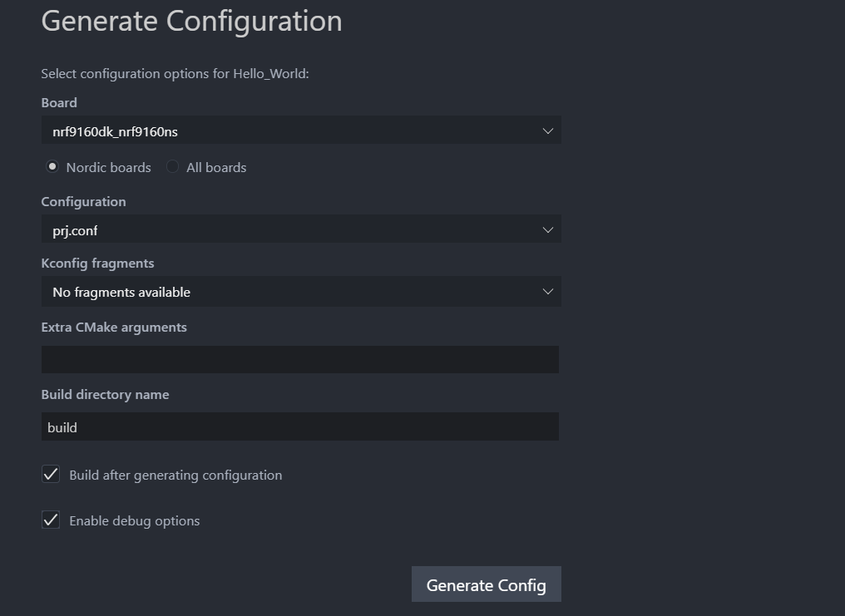Click the 'Build after generating configuration' label text

click(175, 476)
